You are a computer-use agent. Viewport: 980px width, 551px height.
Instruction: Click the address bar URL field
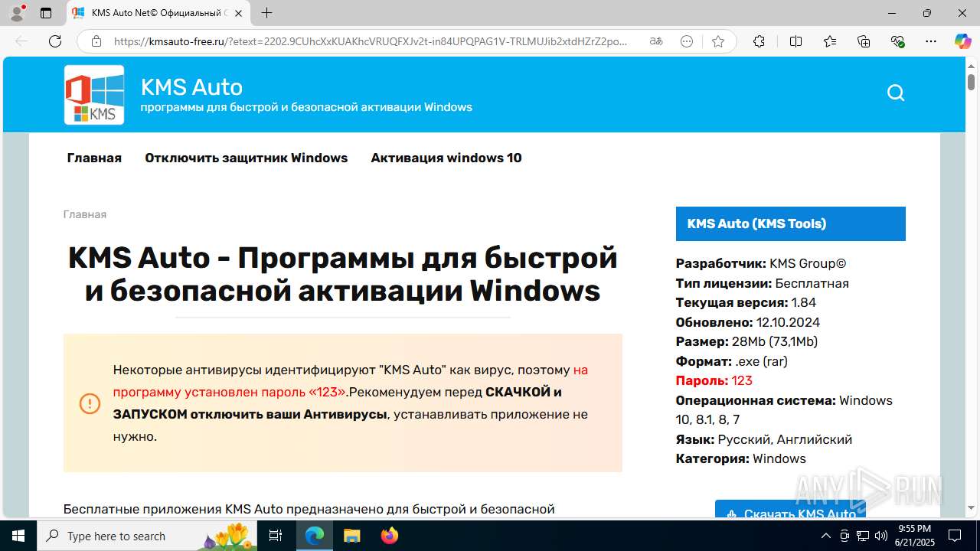[371, 41]
